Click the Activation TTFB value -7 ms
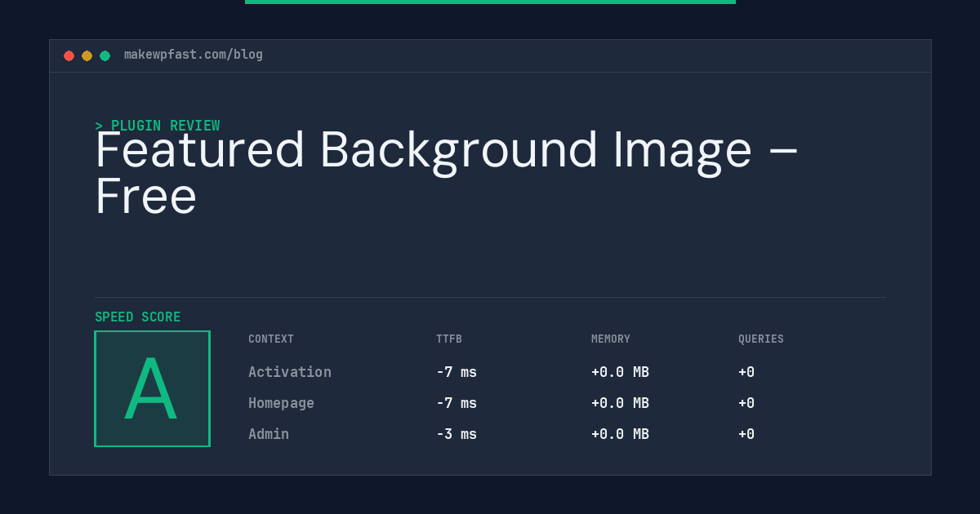This screenshot has height=514, width=980. 457,372
